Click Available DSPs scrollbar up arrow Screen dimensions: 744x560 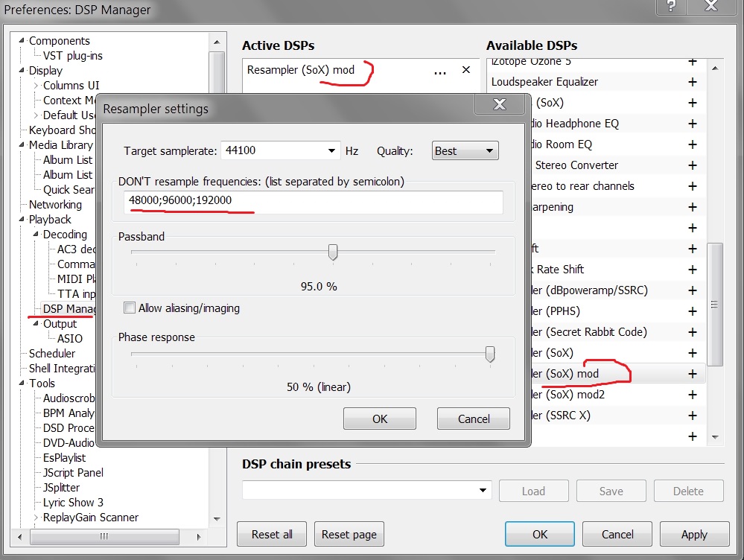pos(715,69)
